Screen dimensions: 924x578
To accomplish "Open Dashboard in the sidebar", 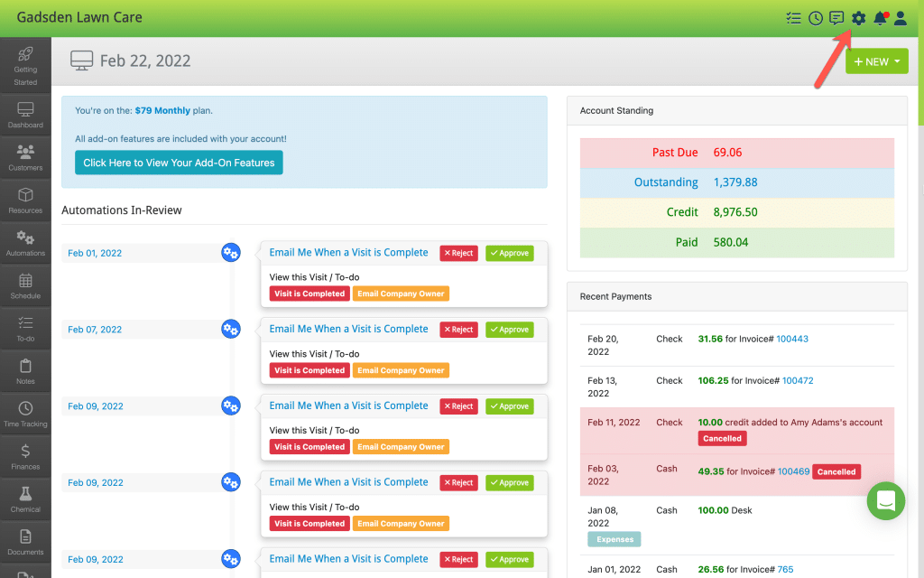I will pyautogui.click(x=25, y=115).
